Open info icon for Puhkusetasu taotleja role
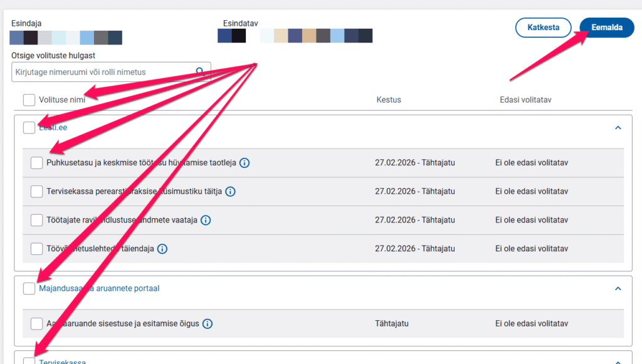Image resolution: width=642 pixels, height=364 pixels. [x=245, y=163]
